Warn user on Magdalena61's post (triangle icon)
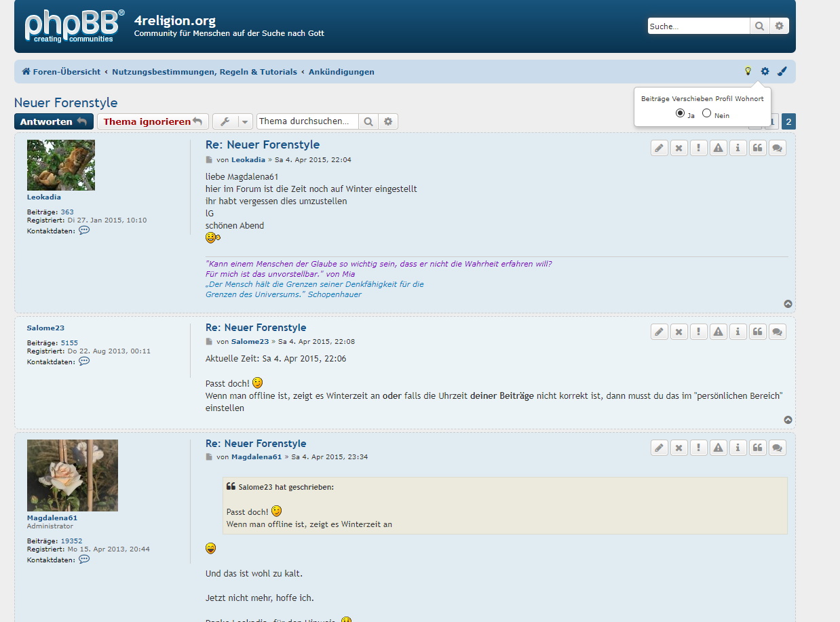 pos(719,447)
